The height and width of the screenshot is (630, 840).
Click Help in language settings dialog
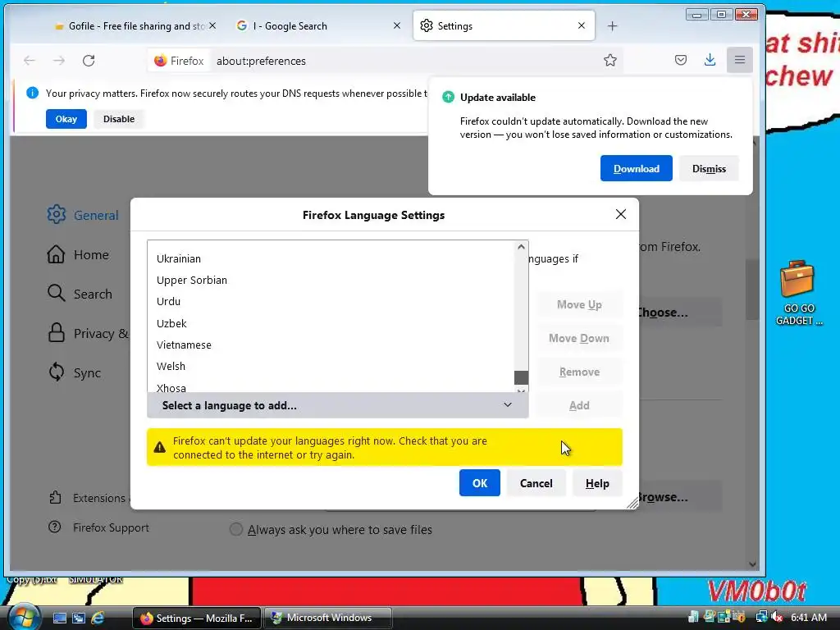click(x=597, y=482)
